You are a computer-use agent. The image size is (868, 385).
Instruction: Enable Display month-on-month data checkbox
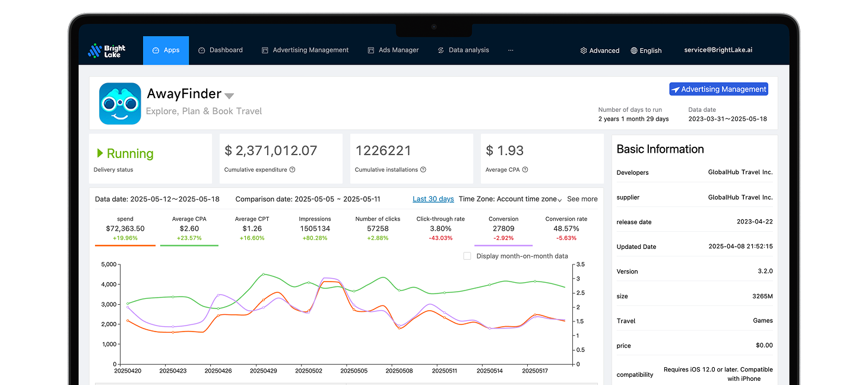[x=467, y=256]
